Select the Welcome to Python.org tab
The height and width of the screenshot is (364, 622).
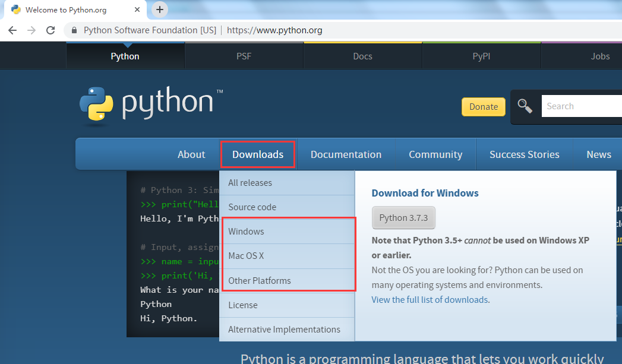tap(75, 10)
